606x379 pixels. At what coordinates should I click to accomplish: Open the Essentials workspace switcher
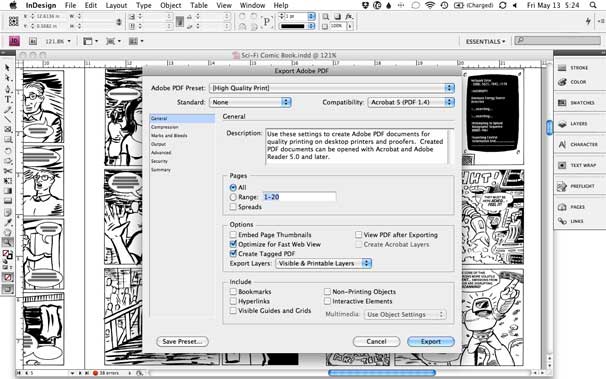pyautogui.click(x=485, y=41)
